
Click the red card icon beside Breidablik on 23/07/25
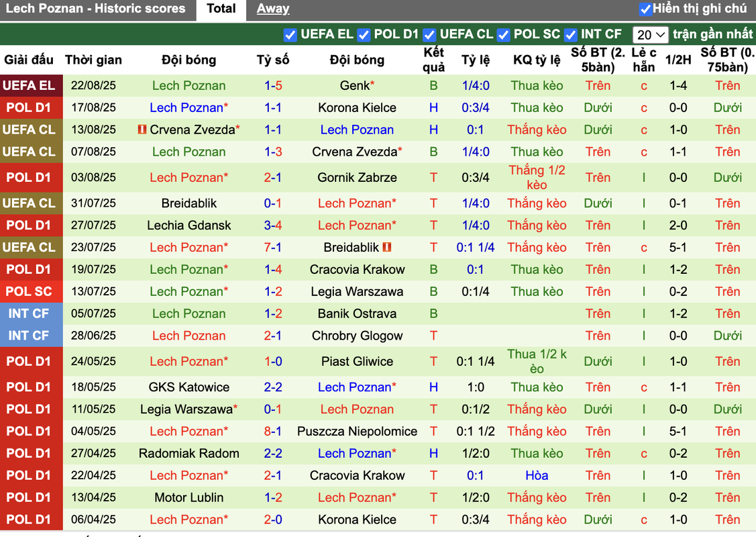386,247
